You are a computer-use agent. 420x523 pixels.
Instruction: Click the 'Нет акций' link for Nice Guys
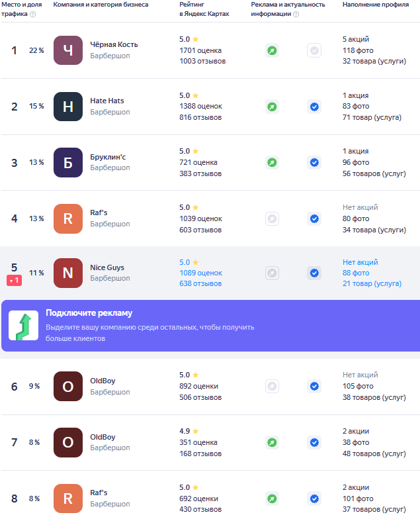tap(360, 262)
